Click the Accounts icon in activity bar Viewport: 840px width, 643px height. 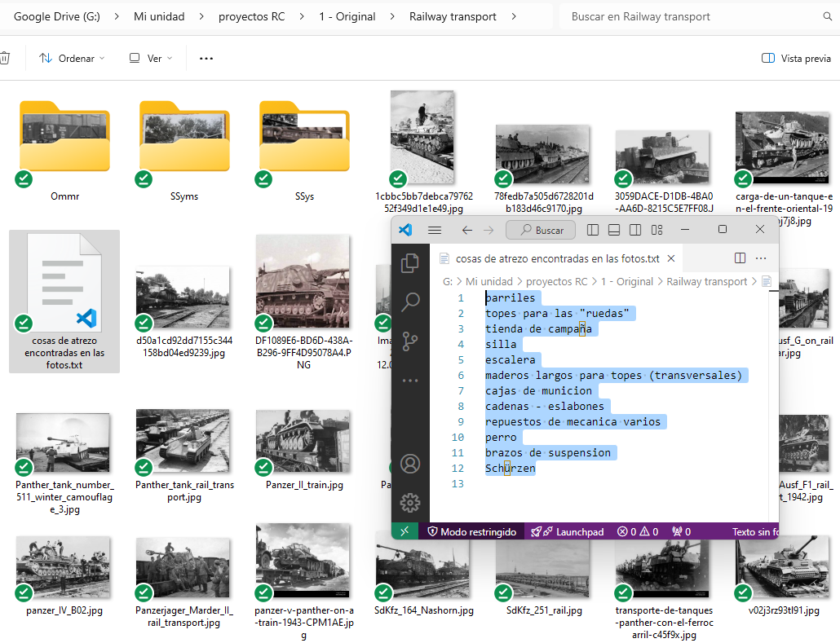(x=410, y=464)
